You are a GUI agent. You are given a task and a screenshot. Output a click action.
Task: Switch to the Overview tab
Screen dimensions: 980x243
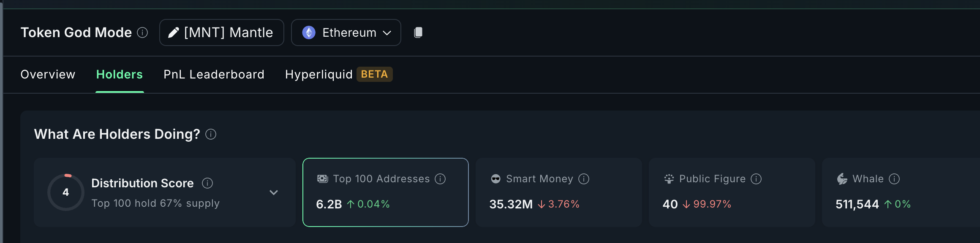pyautogui.click(x=48, y=74)
